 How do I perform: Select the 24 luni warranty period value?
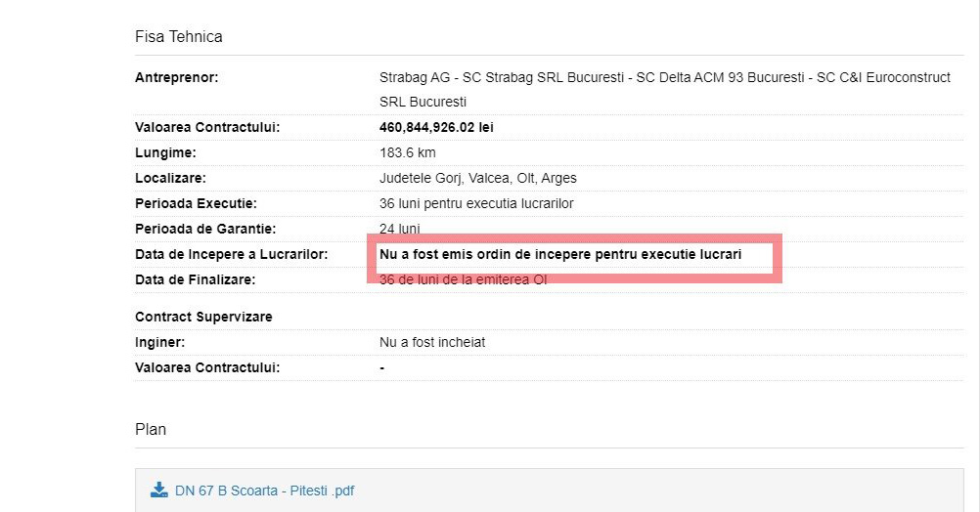point(399,229)
